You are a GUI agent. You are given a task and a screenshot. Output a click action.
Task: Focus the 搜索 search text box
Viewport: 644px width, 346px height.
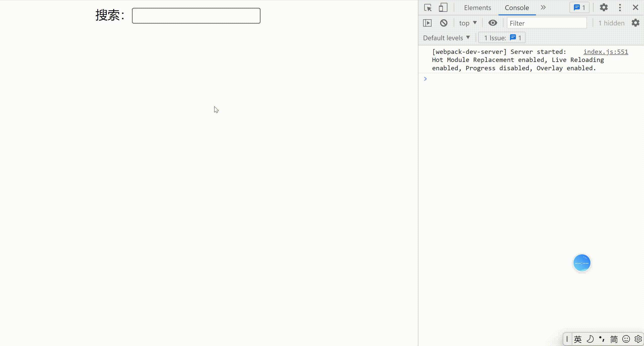196,16
